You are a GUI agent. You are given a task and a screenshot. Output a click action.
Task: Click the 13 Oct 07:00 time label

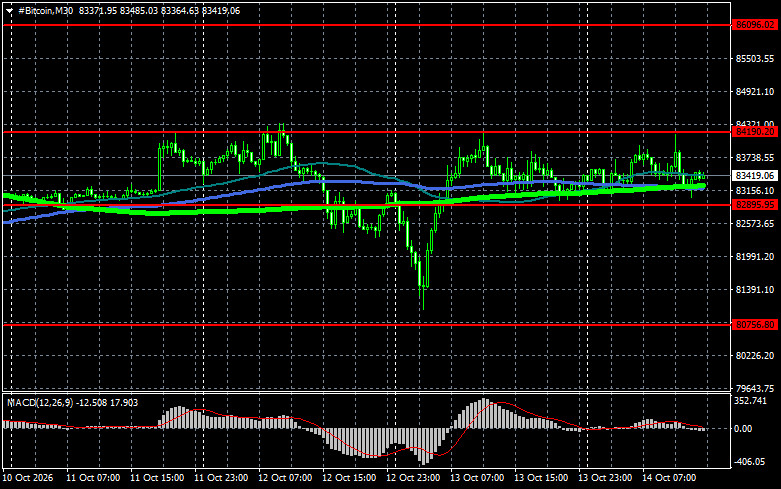pyautogui.click(x=477, y=478)
